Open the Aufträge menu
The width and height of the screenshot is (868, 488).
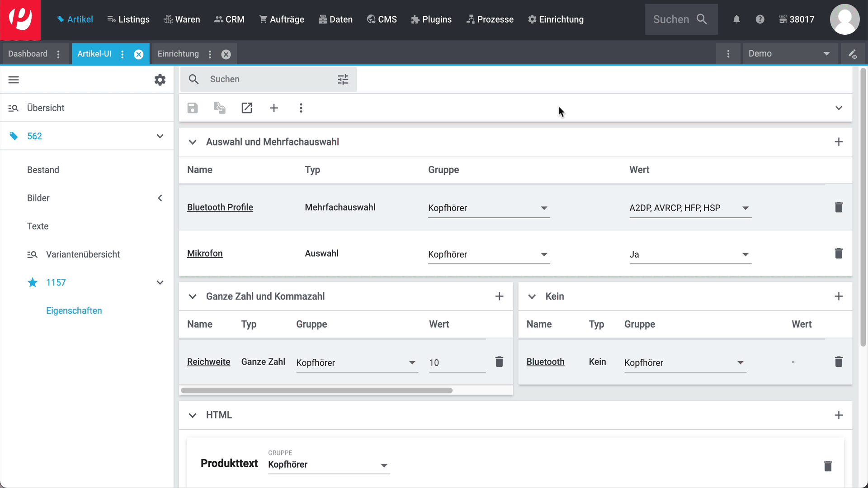[282, 19]
